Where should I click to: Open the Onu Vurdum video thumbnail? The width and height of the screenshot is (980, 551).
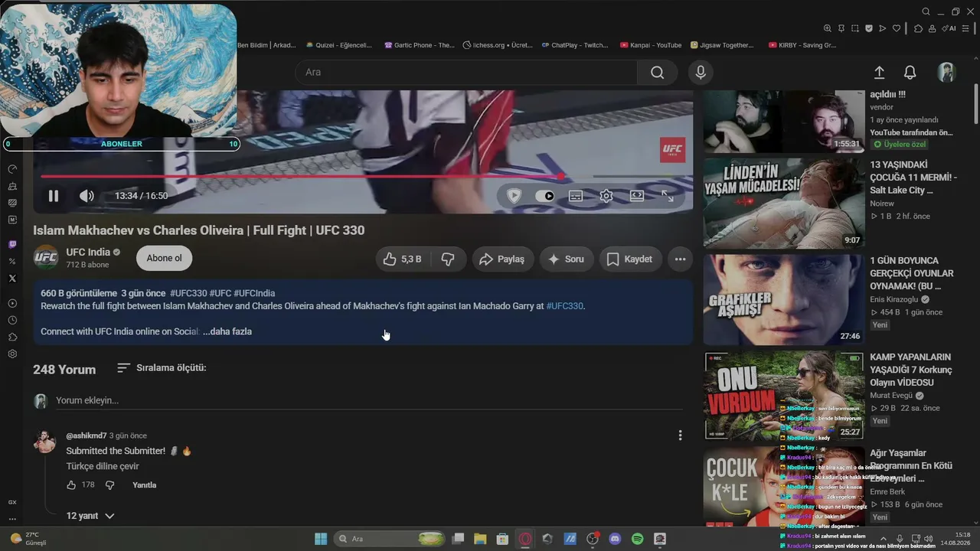point(784,396)
